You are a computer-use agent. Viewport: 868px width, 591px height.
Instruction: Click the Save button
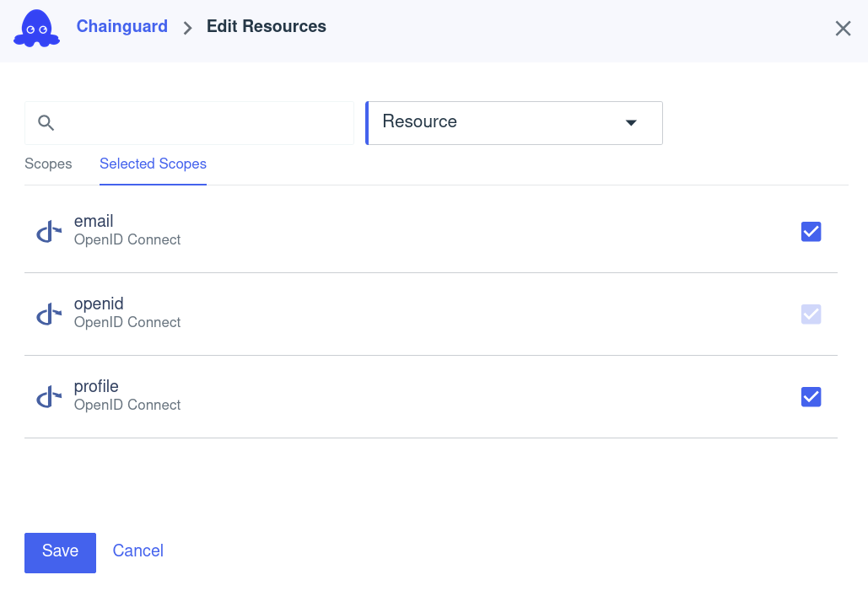click(60, 551)
